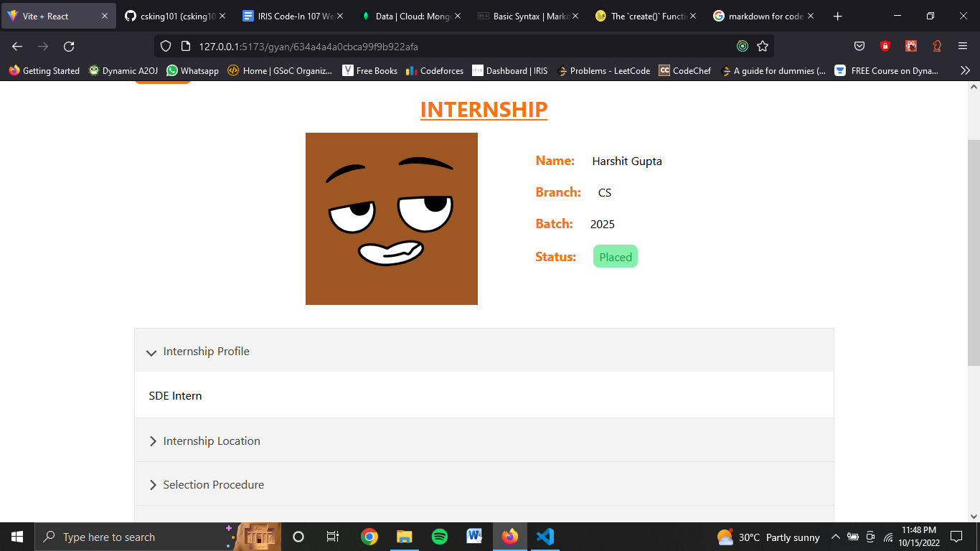Open the notification center icon

[x=956, y=537]
